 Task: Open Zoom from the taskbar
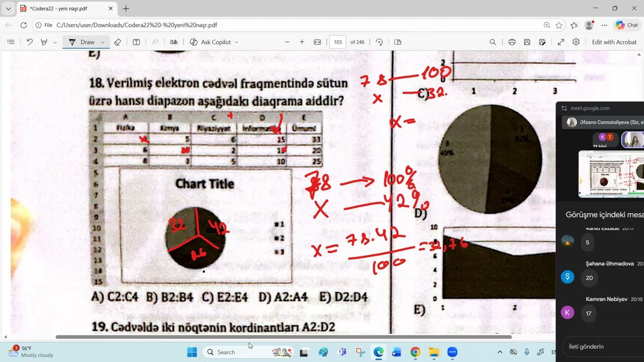click(x=452, y=352)
